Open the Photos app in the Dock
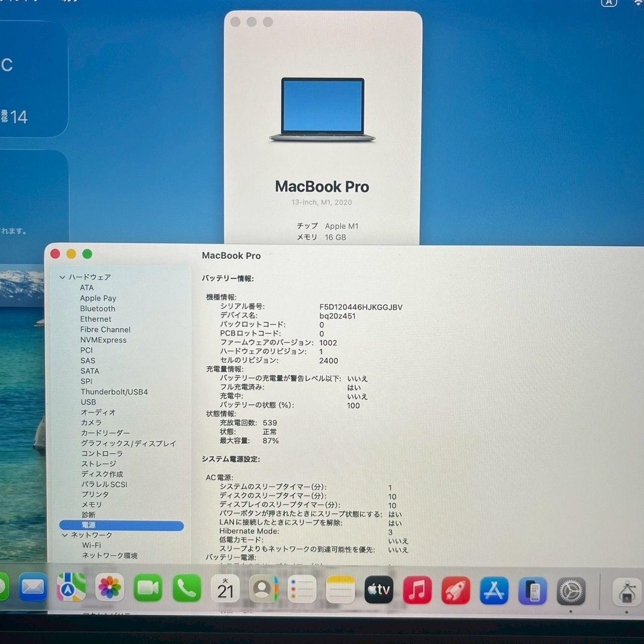The width and height of the screenshot is (644, 644). pos(109,588)
